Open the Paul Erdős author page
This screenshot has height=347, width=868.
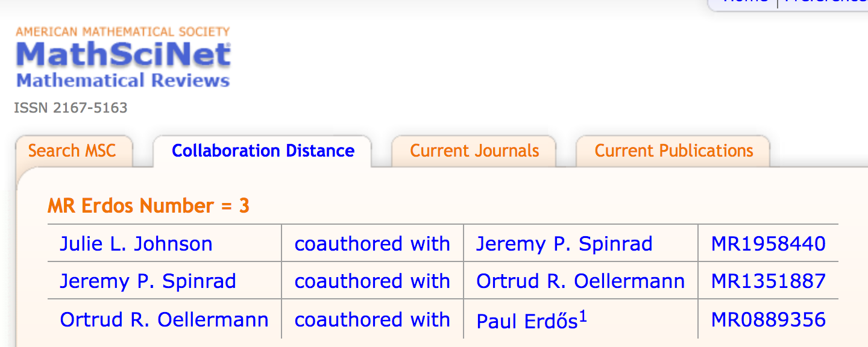tap(525, 321)
